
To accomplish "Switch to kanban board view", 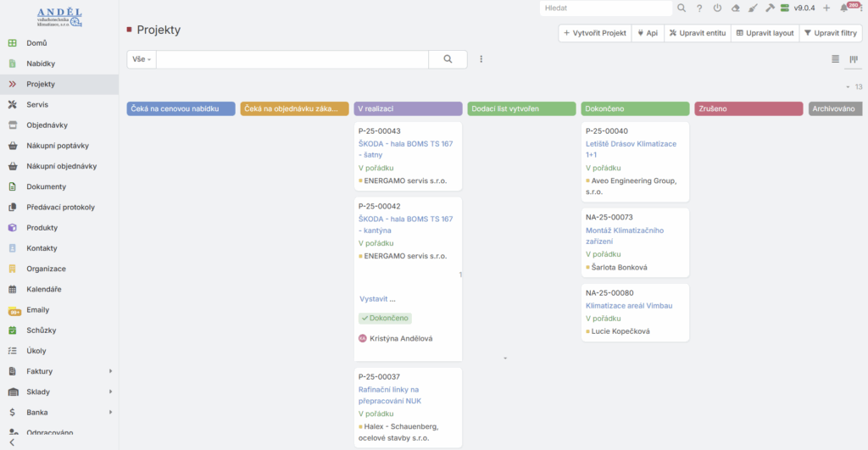I will pos(854,59).
